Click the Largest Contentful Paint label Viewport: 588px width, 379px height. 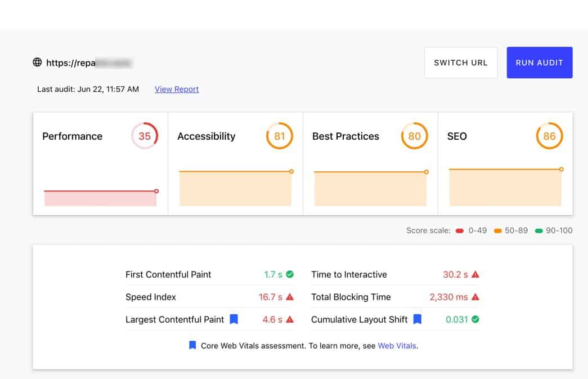175,319
